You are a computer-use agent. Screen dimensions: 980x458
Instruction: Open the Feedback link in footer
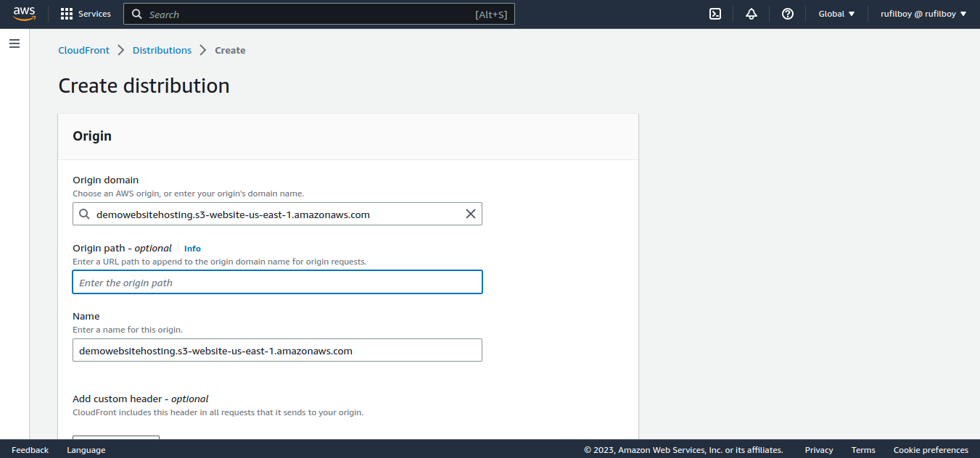tap(30, 450)
